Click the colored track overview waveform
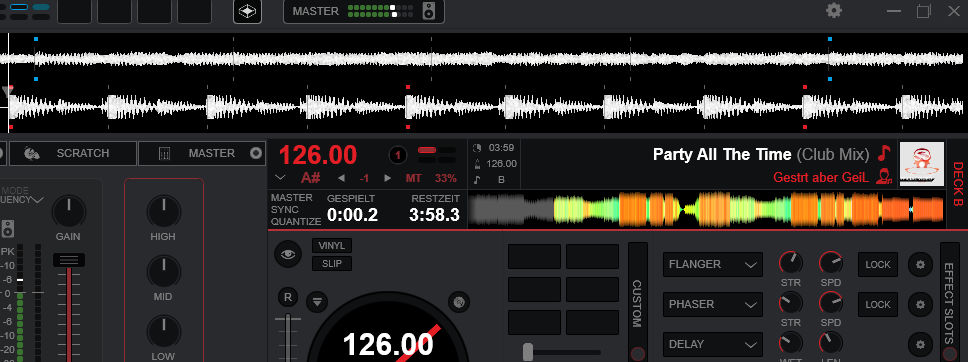 [x=706, y=209]
